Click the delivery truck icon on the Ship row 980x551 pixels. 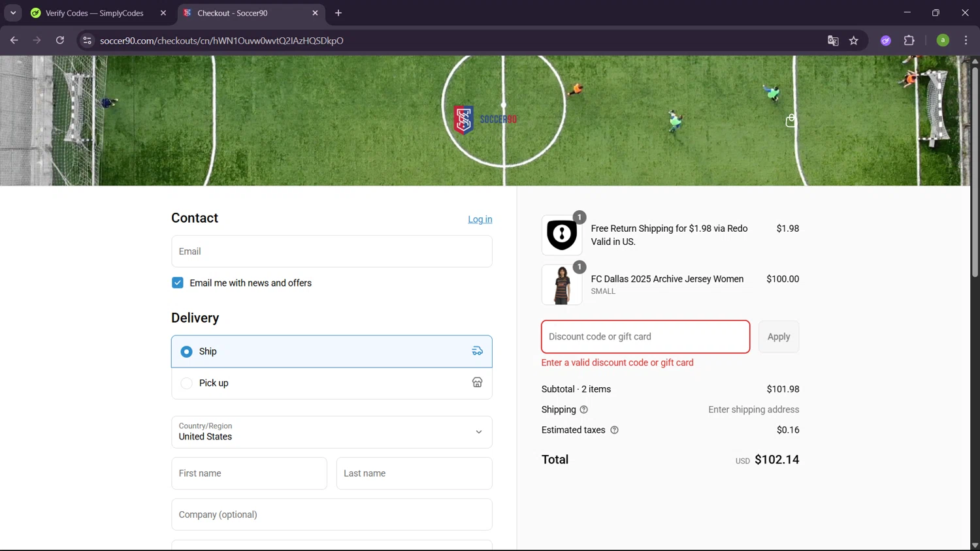pos(478,351)
